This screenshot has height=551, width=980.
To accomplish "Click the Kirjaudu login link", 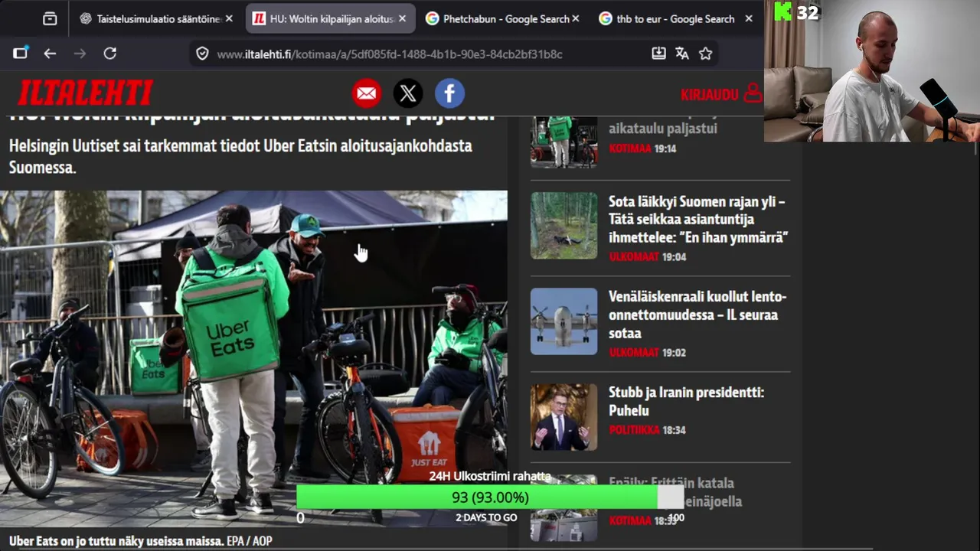I will click(709, 94).
